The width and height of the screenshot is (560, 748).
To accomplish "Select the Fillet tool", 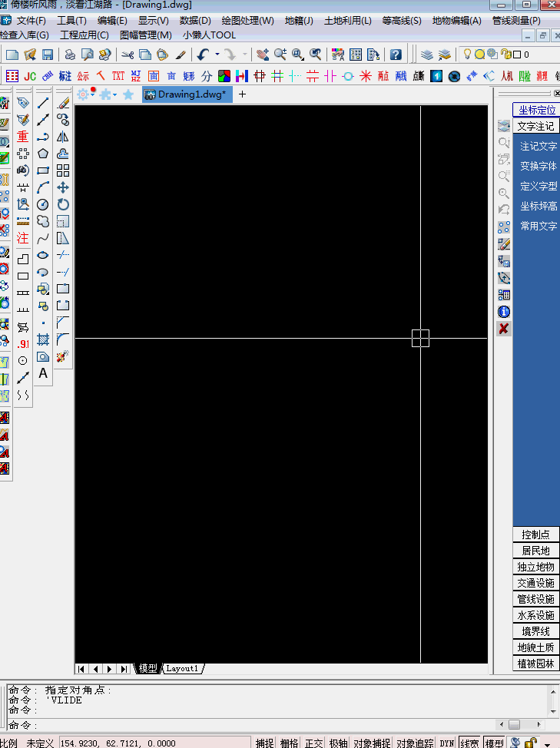I will pos(63,339).
